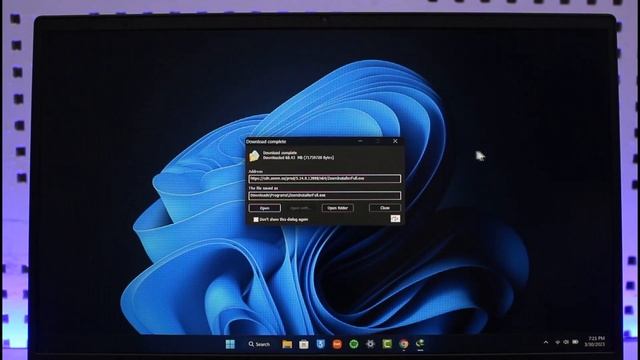
Task: Click the small icon at dialog bottom-right corner
Action: (395, 219)
